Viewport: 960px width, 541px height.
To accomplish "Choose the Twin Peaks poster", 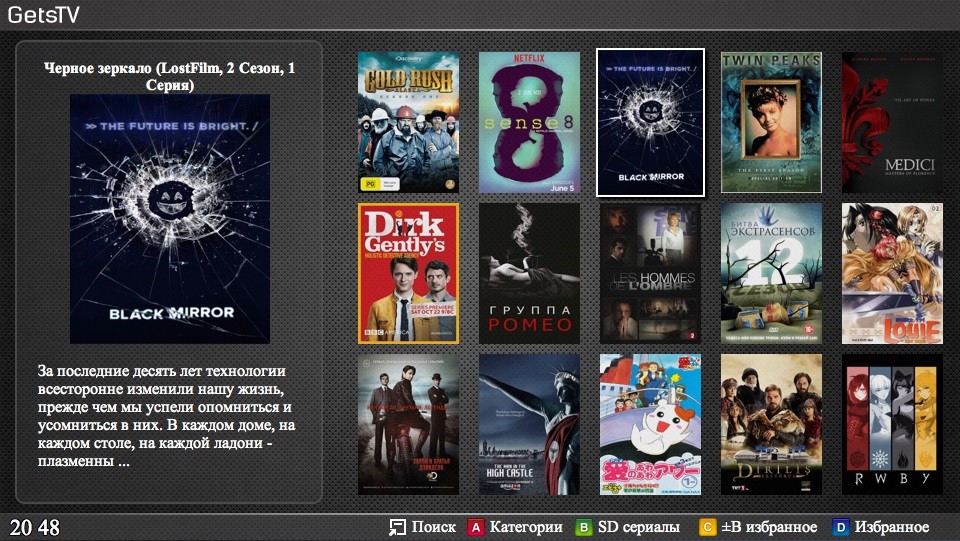I will [x=771, y=122].
